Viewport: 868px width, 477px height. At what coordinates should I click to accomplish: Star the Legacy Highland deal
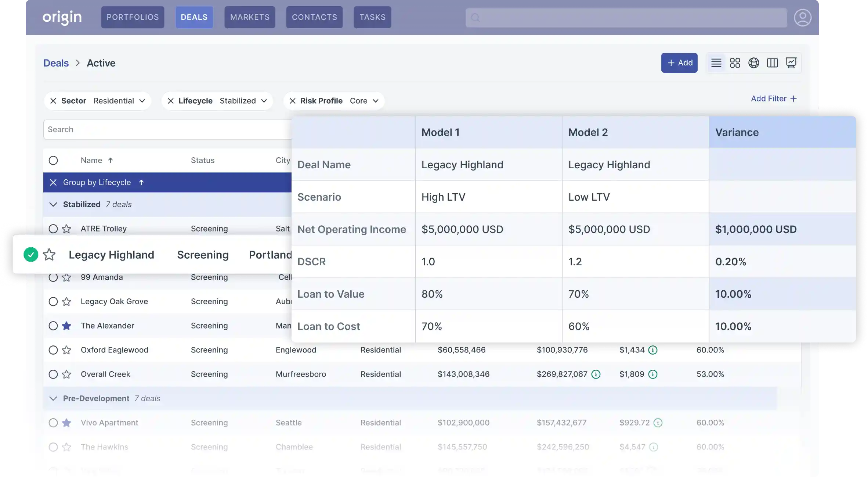click(x=49, y=254)
